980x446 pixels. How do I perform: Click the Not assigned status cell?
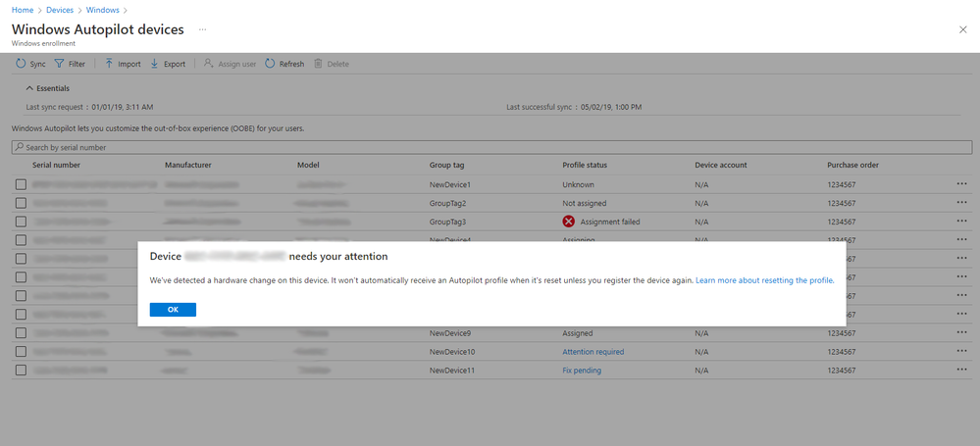pos(585,203)
